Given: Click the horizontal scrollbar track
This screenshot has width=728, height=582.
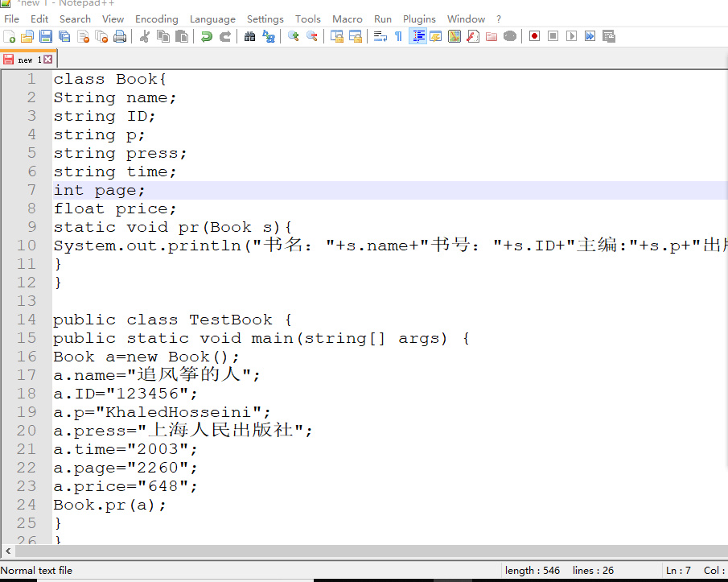Looking at the screenshot, I should pos(372,551).
